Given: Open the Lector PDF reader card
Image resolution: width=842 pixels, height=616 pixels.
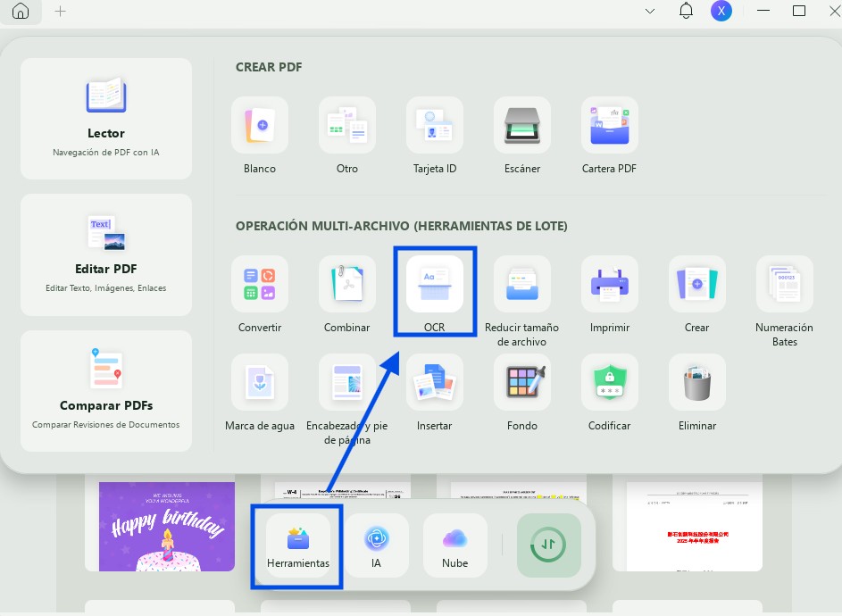Looking at the screenshot, I should click(x=106, y=119).
